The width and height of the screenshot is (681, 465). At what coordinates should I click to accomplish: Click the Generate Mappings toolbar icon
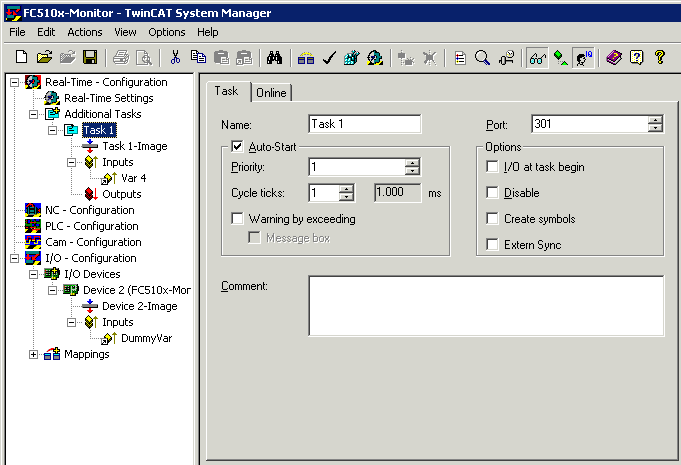[306, 57]
